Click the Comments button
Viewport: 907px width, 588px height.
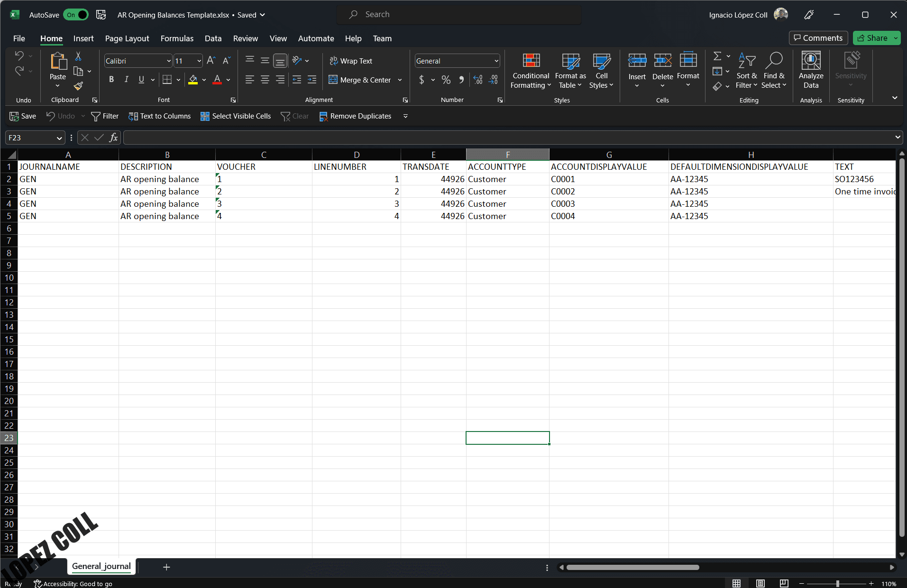(x=818, y=38)
